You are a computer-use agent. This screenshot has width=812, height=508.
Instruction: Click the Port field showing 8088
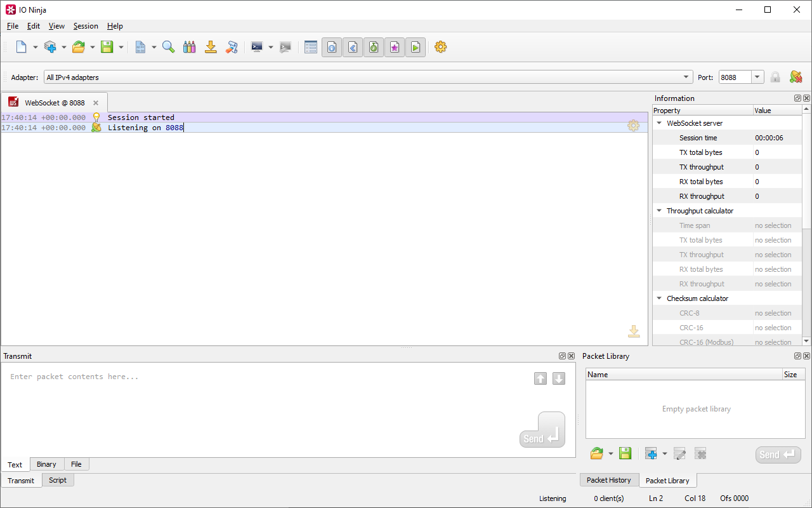(735, 77)
